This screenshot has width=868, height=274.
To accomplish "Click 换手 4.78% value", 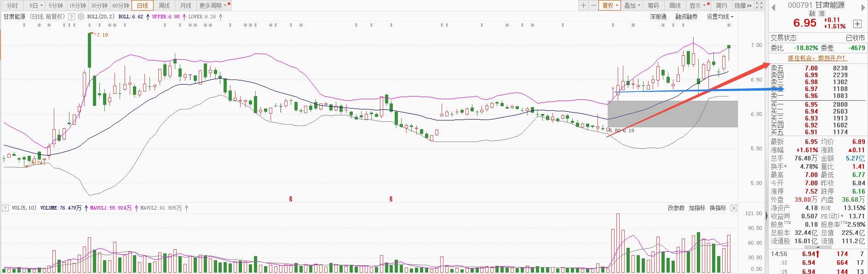I will 809,166.
